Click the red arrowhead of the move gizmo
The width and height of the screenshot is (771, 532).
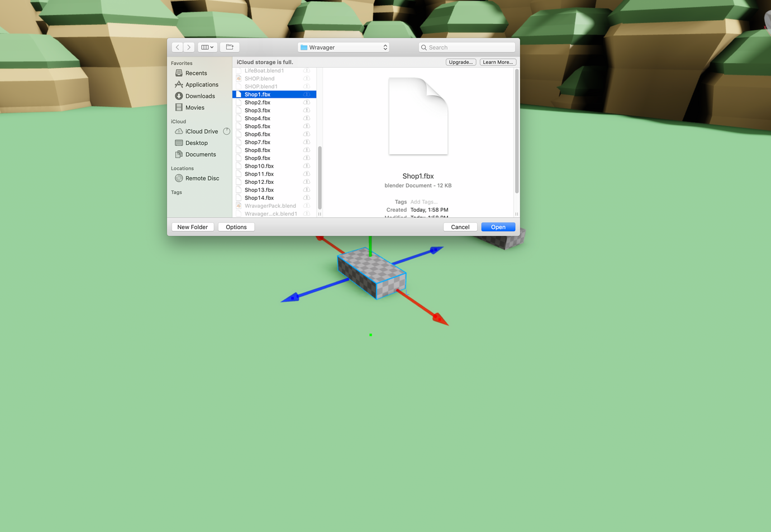click(440, 319)
